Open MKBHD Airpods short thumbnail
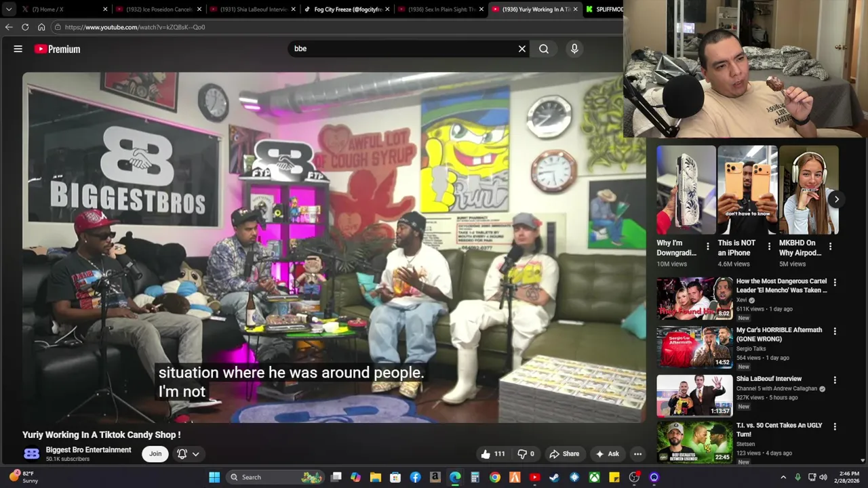The height and width of the screenshot is (488, 868). click(809, 190)
